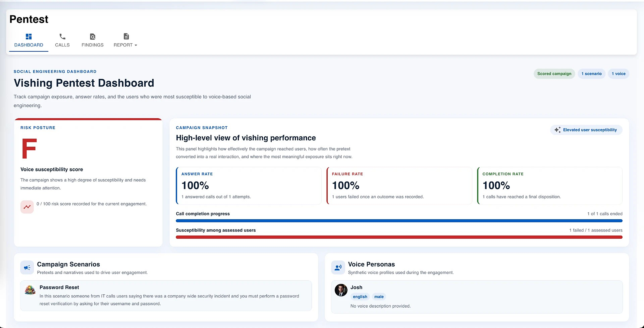Image resolution: width=644 pixels, height=328 pixels.
Task: Expand the Report dropdown menu
Action: coord(125,41)
